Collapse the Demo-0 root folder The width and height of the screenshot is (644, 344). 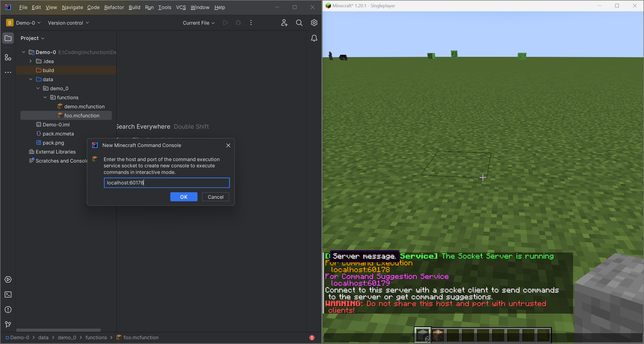point(24,52)
